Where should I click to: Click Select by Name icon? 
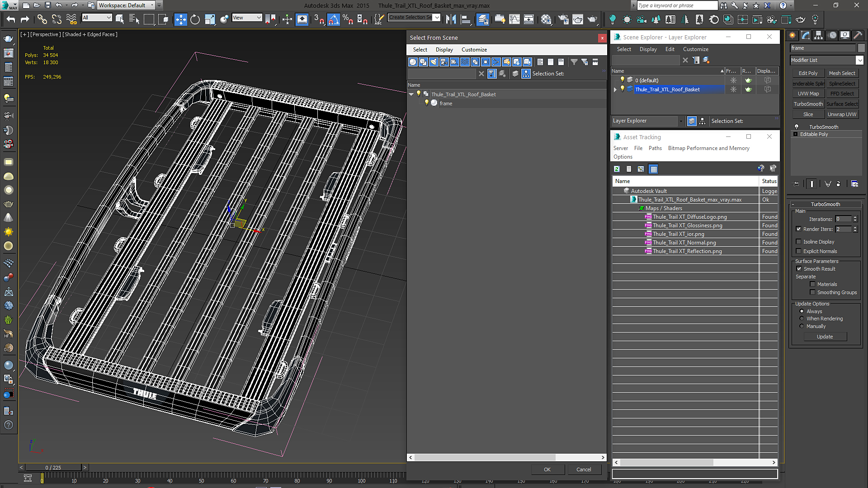134,19
